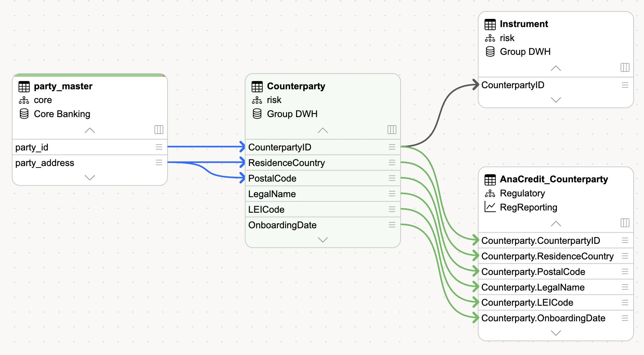The width and height of the screenshot is (644, 355).
Task: Open the menu icon for Counterparty.LEICode row
Action: [x=625, y=303]
